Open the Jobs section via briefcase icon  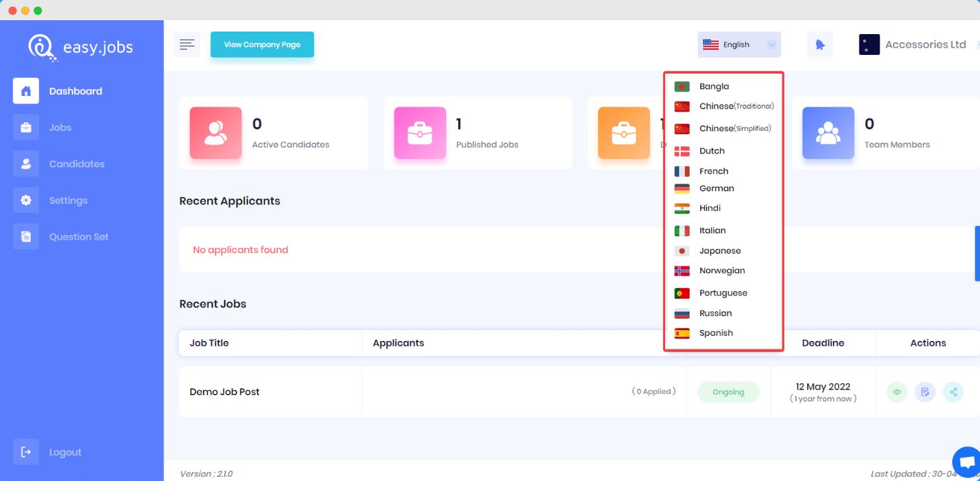pyautogui.click(x=25, y=127)
